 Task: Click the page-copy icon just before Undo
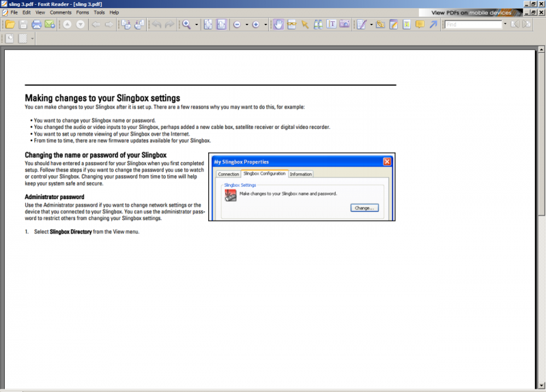tap(139, 25)
